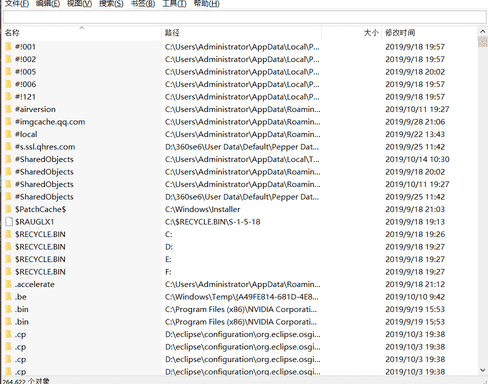Image resolution: width=488 pixels, height=384 pixels.
Task: Click the path C:\Windows\Installer
Action: 202,209
